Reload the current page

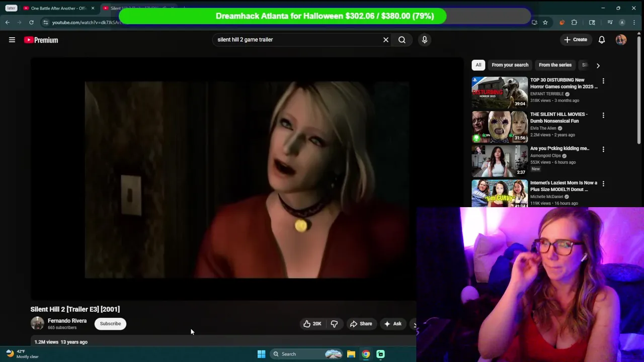coord(31,22)
